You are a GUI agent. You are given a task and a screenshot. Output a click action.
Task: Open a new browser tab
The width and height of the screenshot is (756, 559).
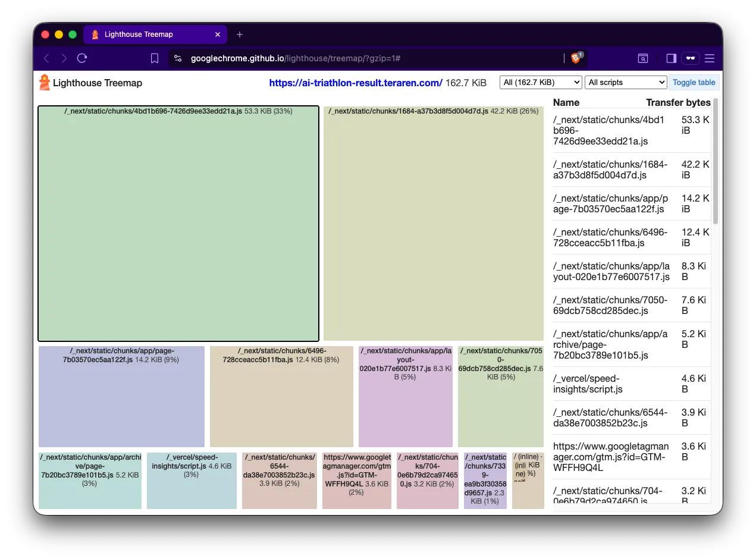[x=240, y=34]
